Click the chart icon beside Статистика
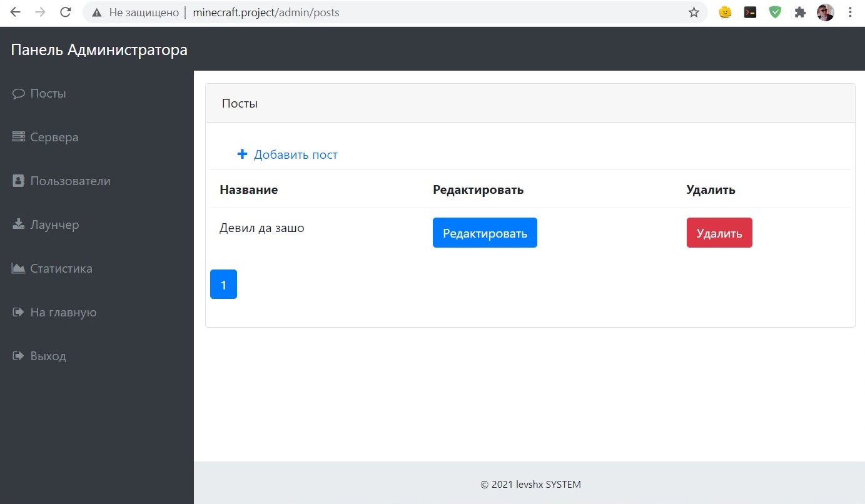The width and height of the screenshot is (865, 504). (18, 268)
